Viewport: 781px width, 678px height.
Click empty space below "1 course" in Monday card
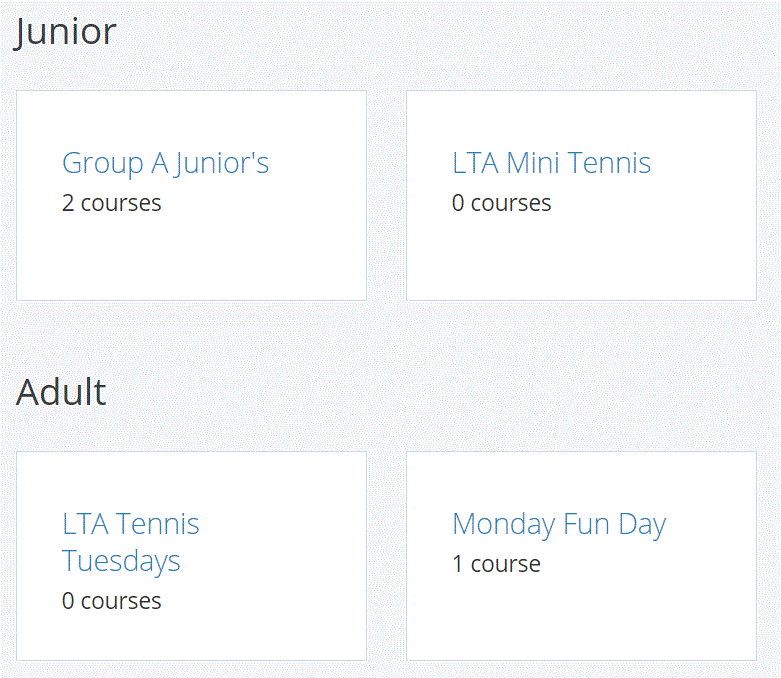click(580, 620)
